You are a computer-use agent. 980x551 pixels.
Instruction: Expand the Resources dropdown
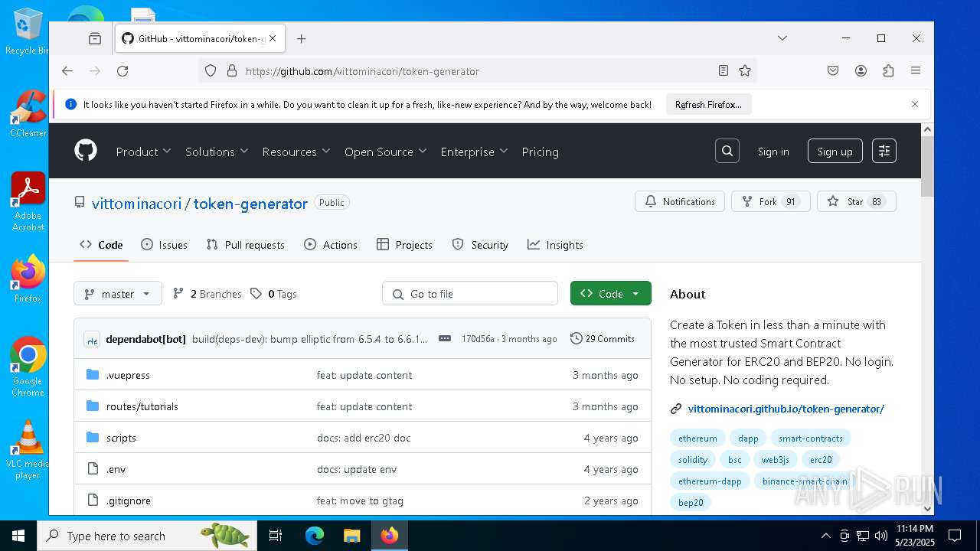296,152
